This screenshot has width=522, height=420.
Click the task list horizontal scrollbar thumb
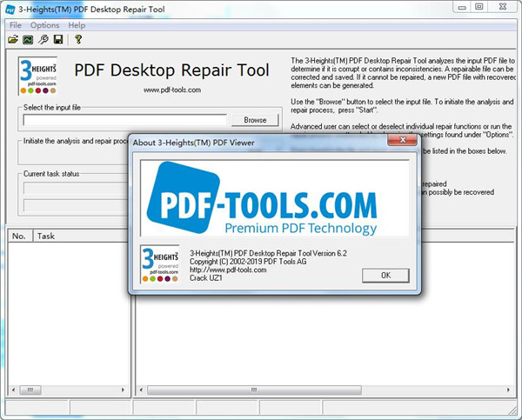[x=30, y=390]
